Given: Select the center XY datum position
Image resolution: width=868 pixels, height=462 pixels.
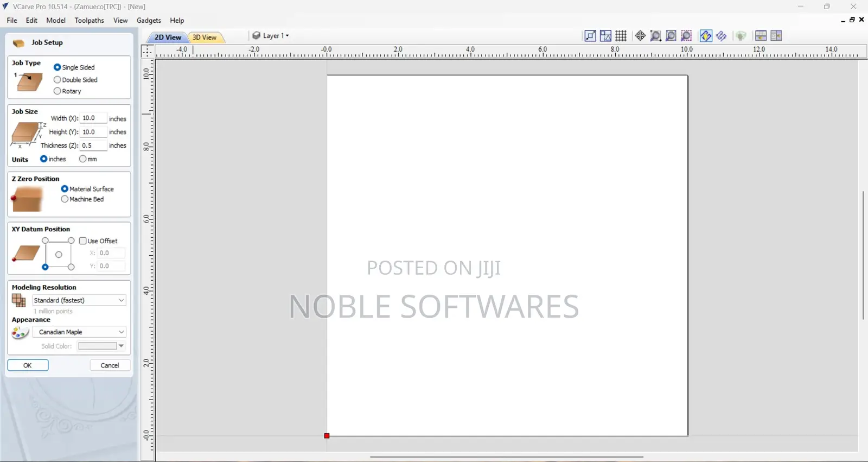Looking at the screenshot, I should [59, 254].
